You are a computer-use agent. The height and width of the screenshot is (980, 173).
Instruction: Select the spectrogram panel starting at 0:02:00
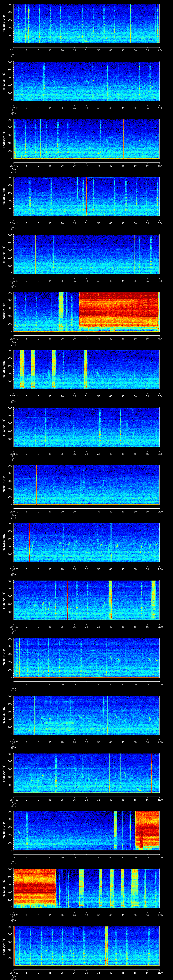pyautogui.click(x=87, y=81)
